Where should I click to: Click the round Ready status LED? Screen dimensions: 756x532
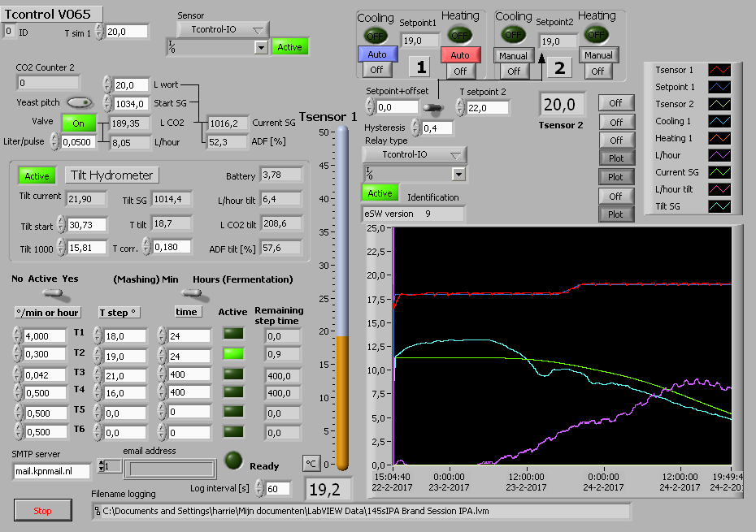click(x=234, y=460)
